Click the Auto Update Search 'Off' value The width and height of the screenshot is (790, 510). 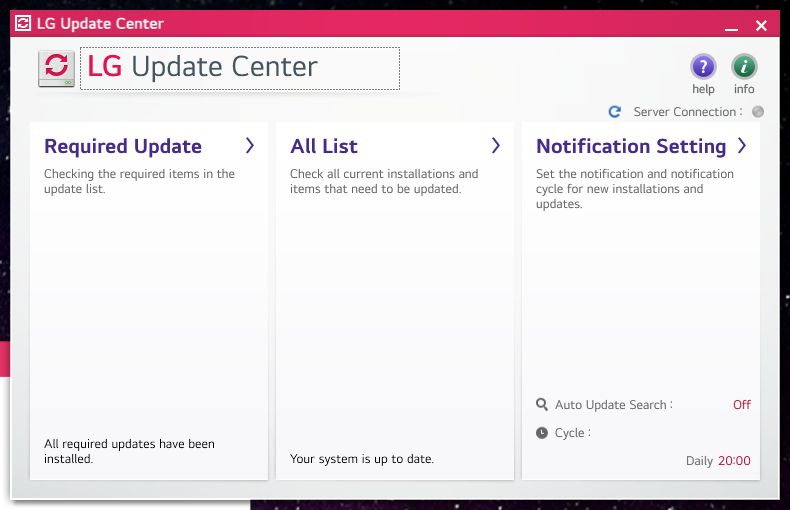click(x=742, y=405)
